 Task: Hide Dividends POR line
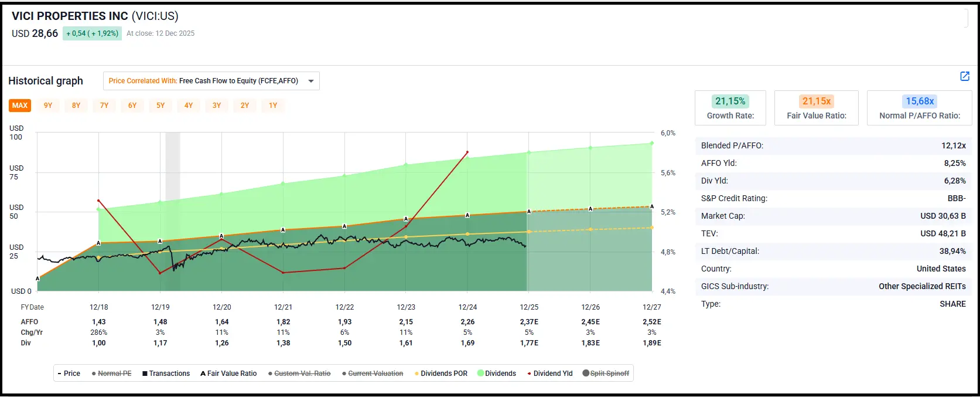point(441,374)
